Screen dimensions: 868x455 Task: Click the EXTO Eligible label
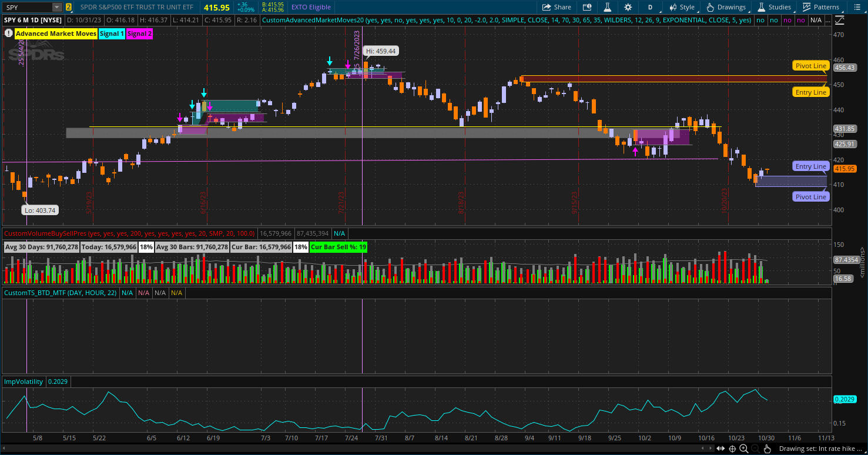tap(311, 7)
